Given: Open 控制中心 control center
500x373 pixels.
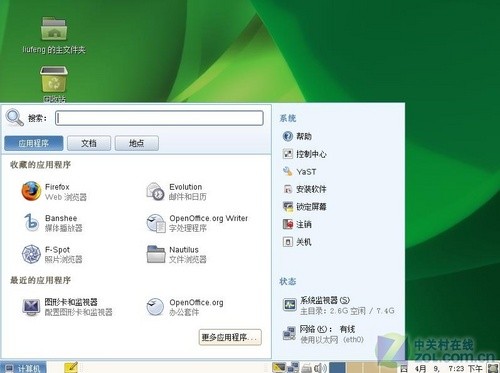Looking at the screenshot, I should point(305,154).
